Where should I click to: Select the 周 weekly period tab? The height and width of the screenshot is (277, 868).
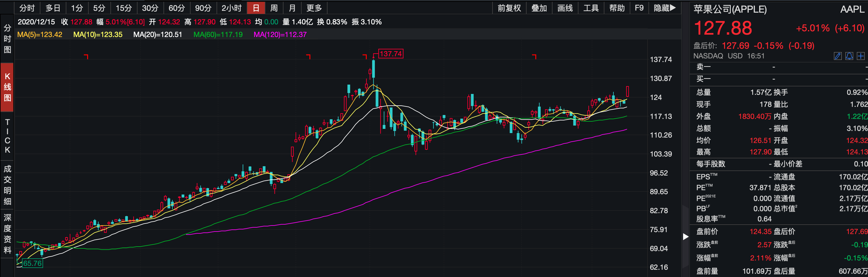pos(274,8)
